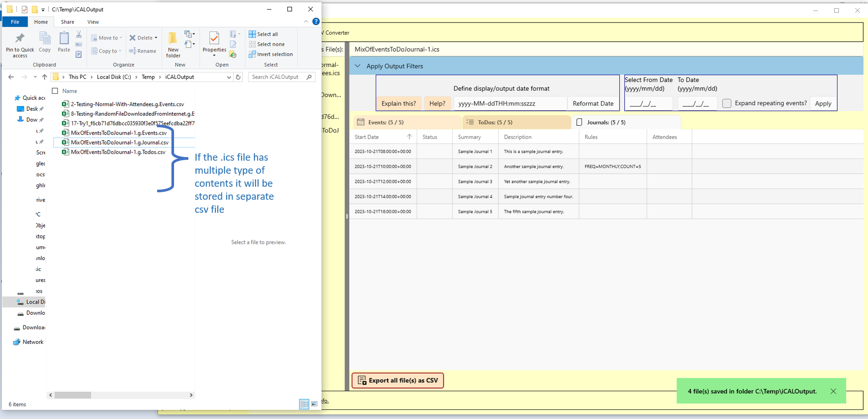Viewport: 868px width, 419px height.
Task: Click Temp in the address breadcrumb
Action: point(148,77)
